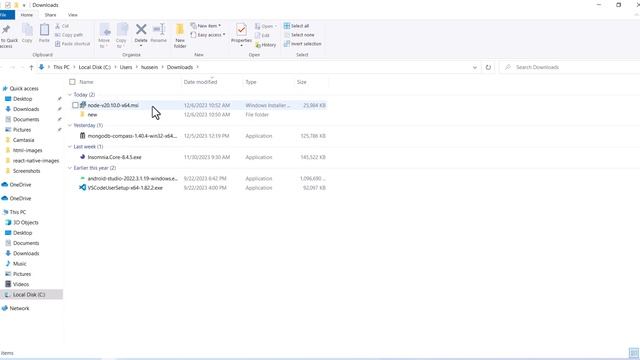Click the Search Downloads field
This screenshot has height=360, width=640.
[x=570, y=67]
